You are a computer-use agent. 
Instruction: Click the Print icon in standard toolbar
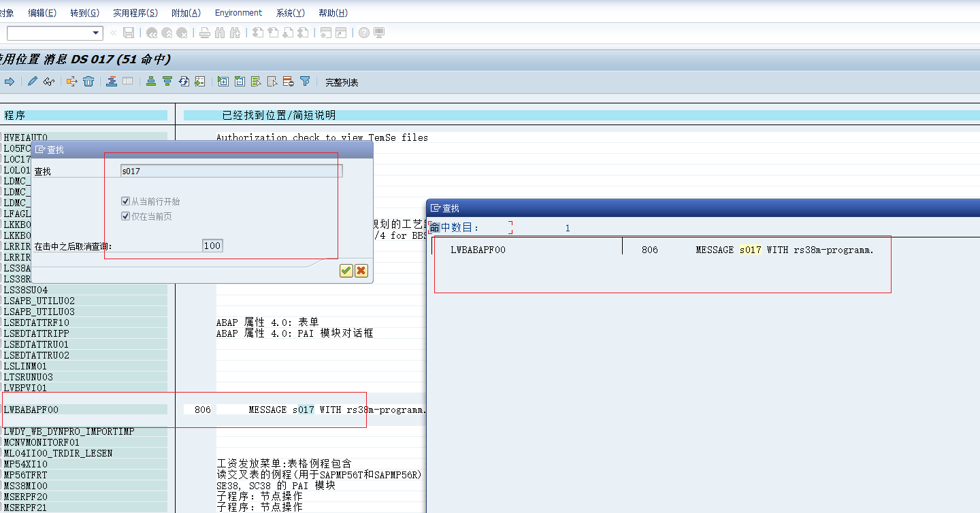[205, 33]
